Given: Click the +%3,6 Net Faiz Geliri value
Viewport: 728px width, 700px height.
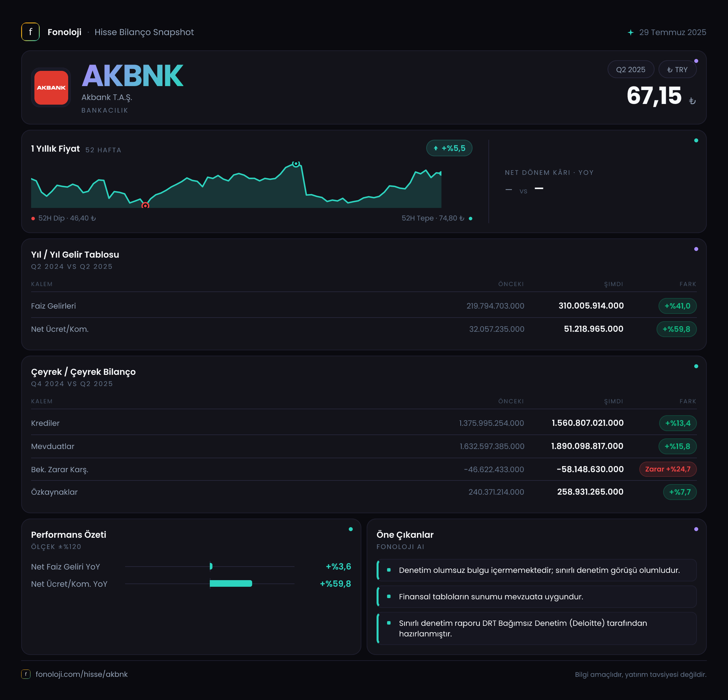Looking at the screenshot, I should click(x=339, y=566).
